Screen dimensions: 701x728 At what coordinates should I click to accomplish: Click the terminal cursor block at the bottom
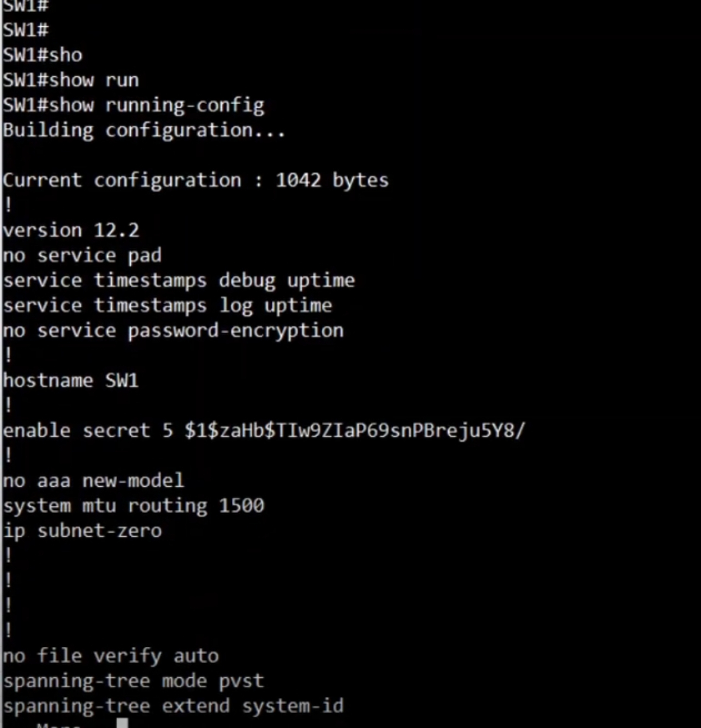pyautogui.click(x=123, y=723)
